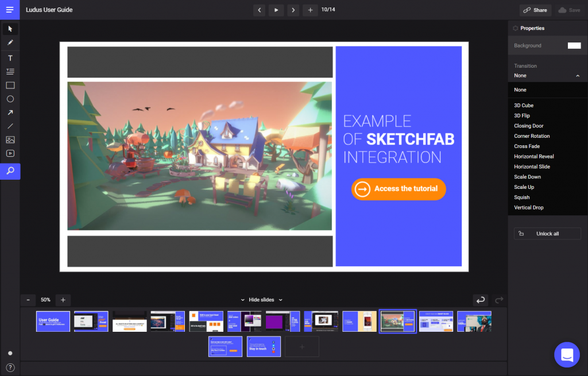588x376 pixels.
Task: Open the help question mark
Action: pos(10,367)
